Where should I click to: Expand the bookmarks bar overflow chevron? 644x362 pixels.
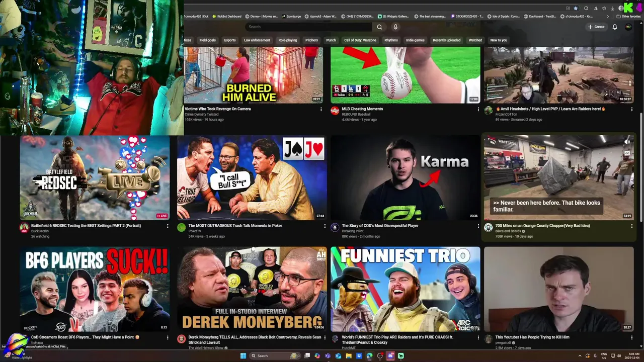tap(608, 17)
